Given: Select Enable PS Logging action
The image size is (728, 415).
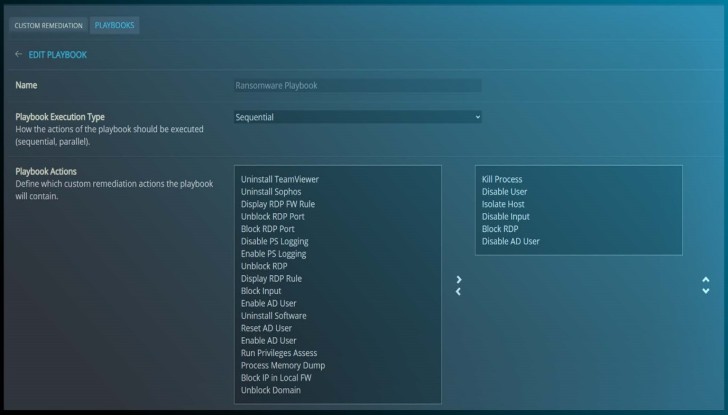Looking at the screenshot, I should pyautogui.click(x=273, y=254).
